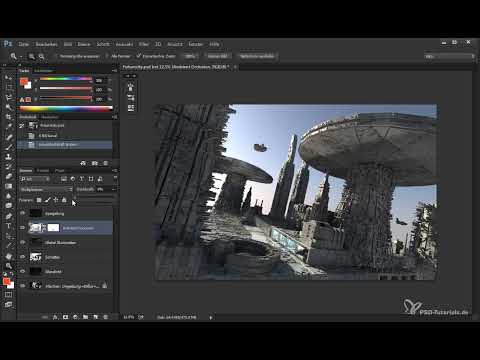
Task: Click foreground color swatch in color panel
Action: click(24, 81)
